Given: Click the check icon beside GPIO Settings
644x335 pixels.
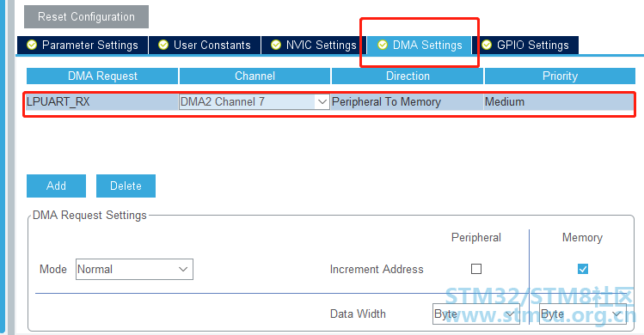Looking at the screenshot, I should [487, 45].
